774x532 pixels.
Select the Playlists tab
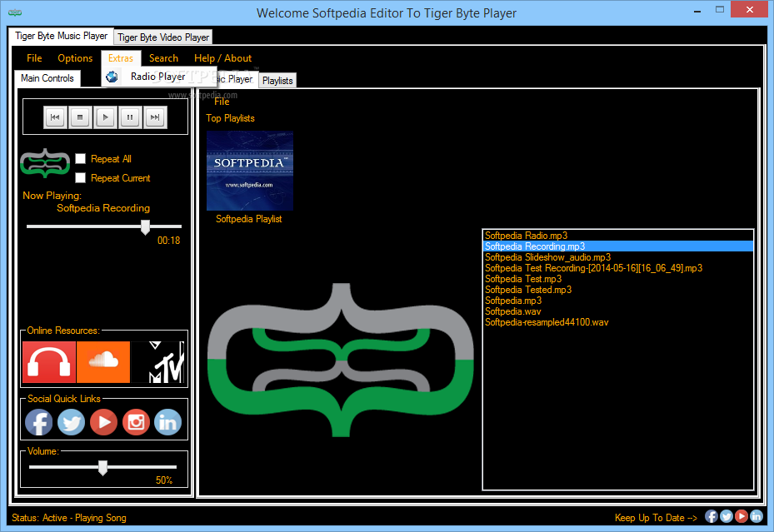[277, 81]
